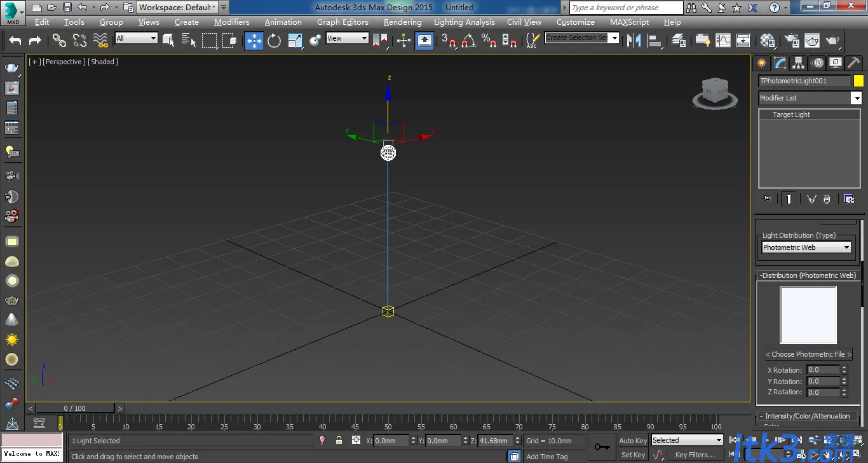This screenshot has height=463, width=868.
Task: Choose the Rectangular Selection Region tool
Action: point(209,41)
